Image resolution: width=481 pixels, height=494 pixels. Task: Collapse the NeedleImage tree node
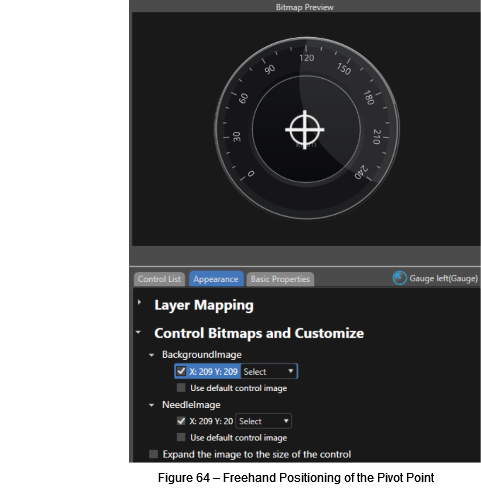click(152, 405)
